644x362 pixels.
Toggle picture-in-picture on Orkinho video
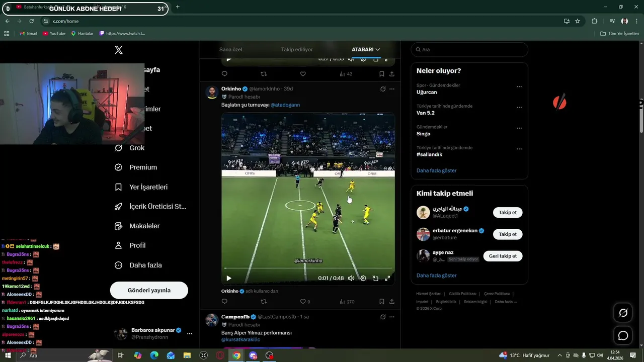(375, 278)
